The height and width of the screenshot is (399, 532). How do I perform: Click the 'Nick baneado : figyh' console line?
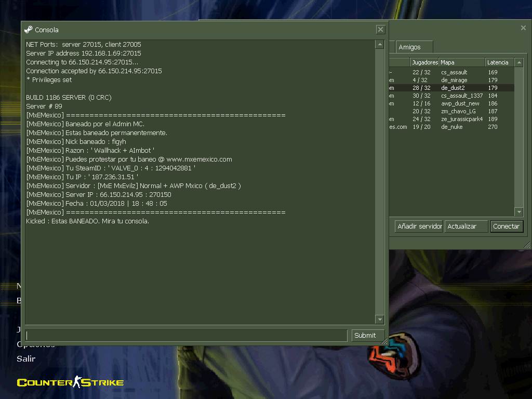(x=76, y=141)
